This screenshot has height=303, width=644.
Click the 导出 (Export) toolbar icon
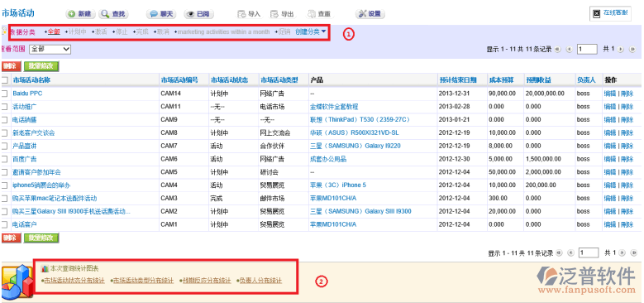[282, 14]
